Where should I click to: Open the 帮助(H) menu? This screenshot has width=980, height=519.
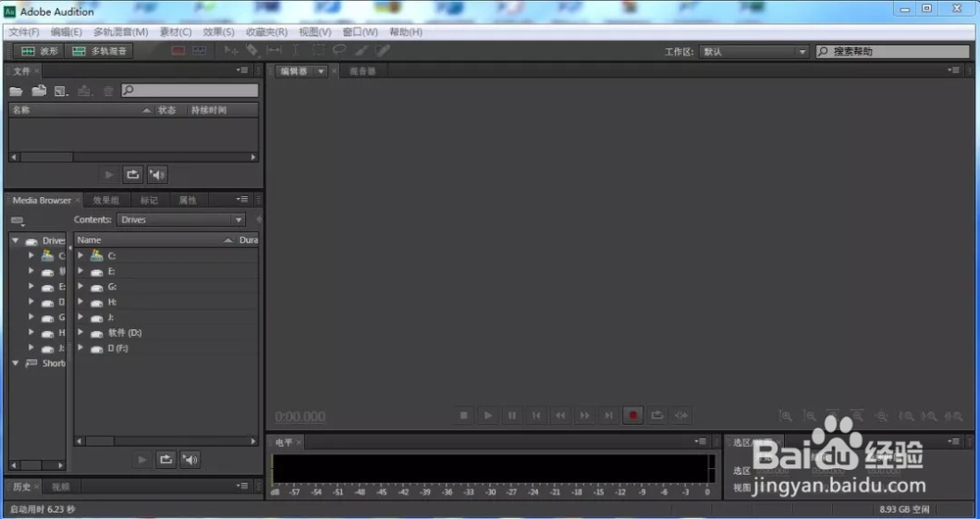tap(406, 32)
